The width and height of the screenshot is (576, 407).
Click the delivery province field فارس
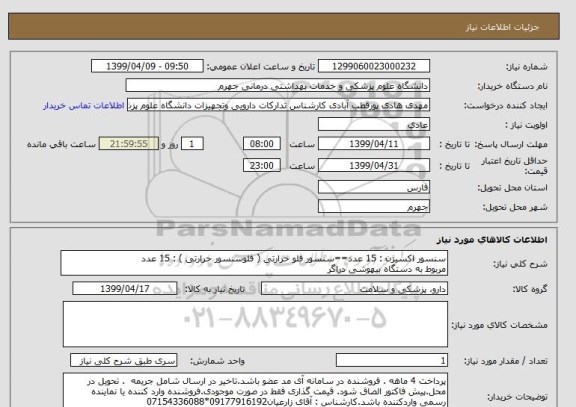[374, 187]
